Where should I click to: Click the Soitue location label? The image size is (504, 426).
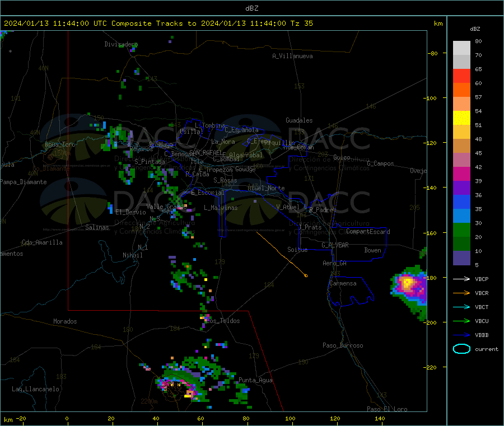[297, 250]
